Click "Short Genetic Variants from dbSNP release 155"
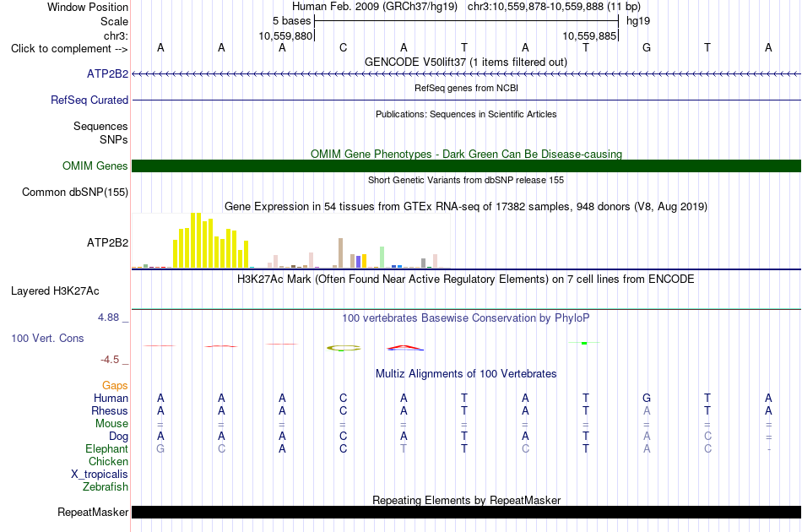This screenshot has height=532, width=802. [466, 180]
